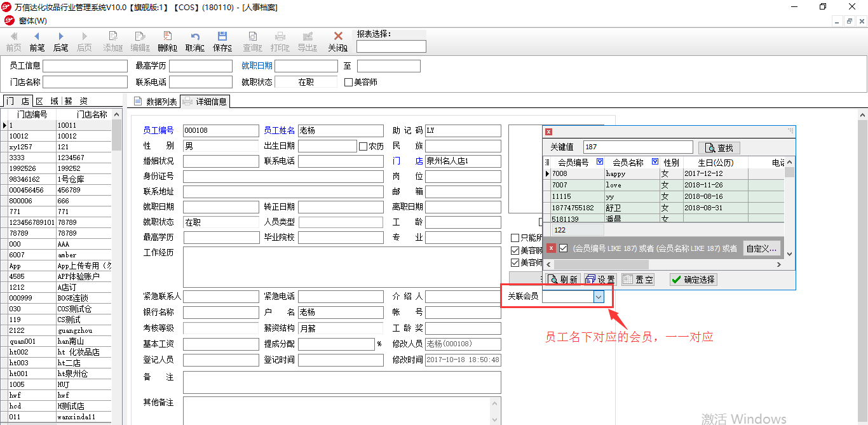Click the store list vertical scrollbar thumb
868x425 pixels.
point(117,135)
